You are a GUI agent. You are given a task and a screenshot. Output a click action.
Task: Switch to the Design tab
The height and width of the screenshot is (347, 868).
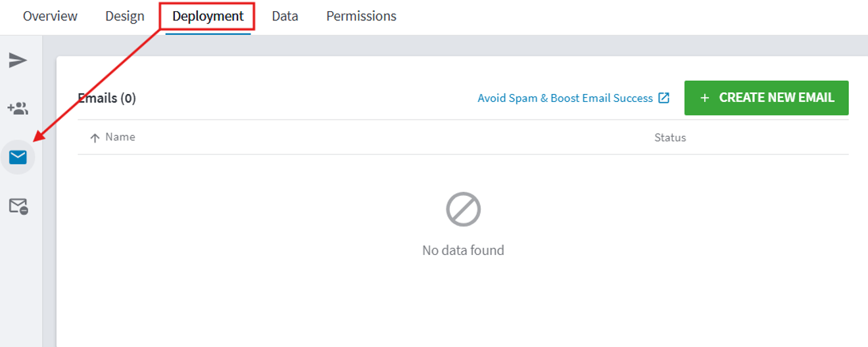tap(125, 16)
